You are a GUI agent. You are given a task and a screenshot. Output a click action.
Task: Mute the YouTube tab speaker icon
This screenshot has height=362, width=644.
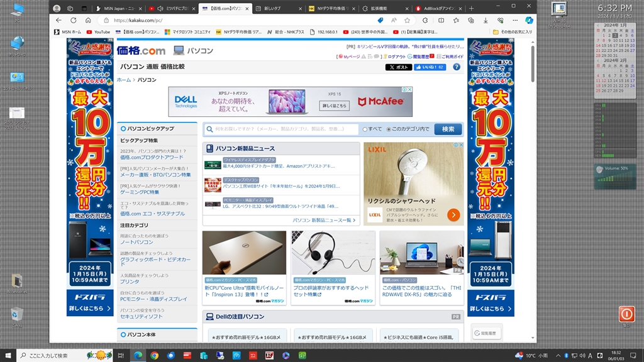pyautogui.click(x=160, y=8)
